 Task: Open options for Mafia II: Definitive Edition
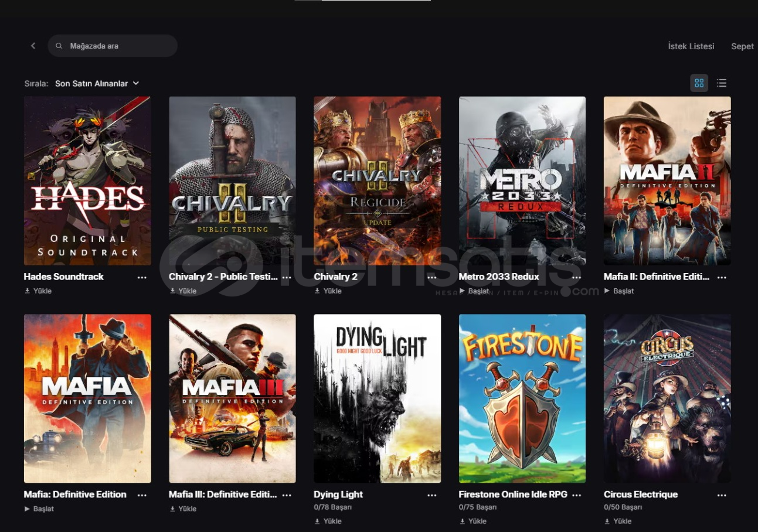pos(722,277)
